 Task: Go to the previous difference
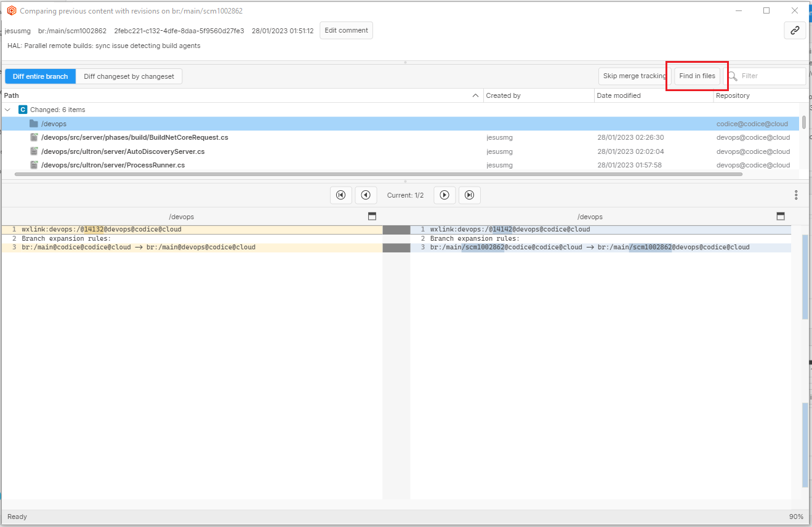(366, 195)
